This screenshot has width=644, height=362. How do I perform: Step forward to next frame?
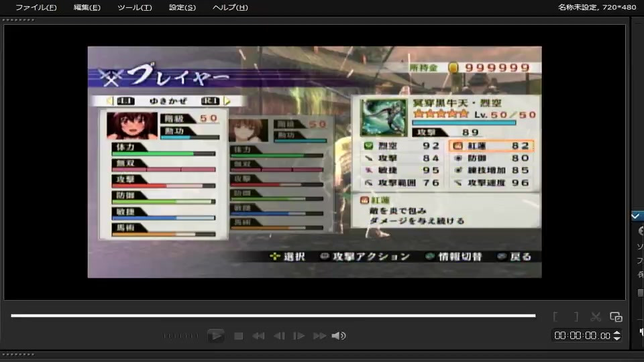[x=299, y=336]
